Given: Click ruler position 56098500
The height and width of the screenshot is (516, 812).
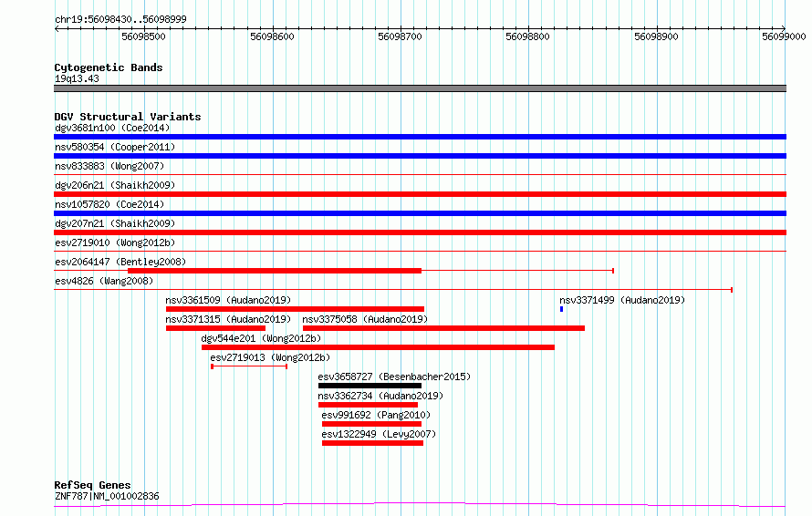Looking at the screenshot, I should 143,36.
